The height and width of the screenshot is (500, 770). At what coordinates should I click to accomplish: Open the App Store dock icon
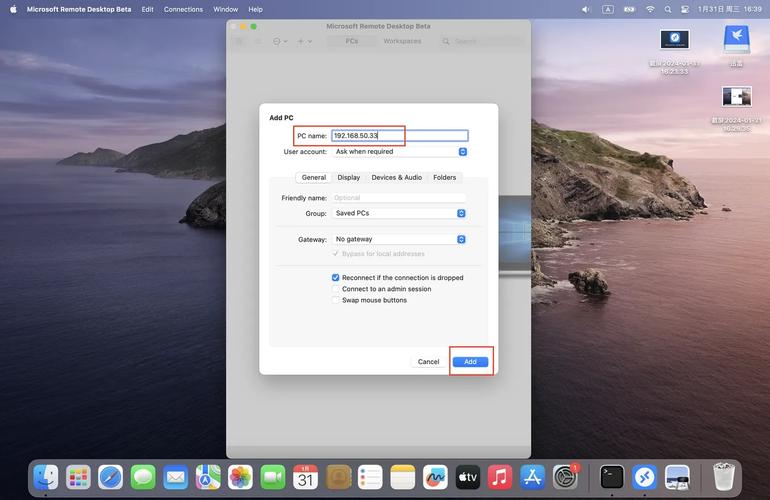point(533,477)
